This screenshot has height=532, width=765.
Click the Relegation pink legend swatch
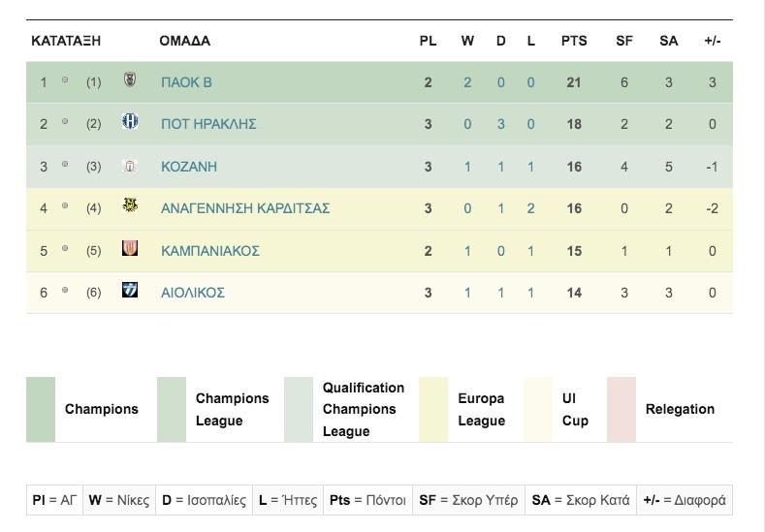pos(622,410)
